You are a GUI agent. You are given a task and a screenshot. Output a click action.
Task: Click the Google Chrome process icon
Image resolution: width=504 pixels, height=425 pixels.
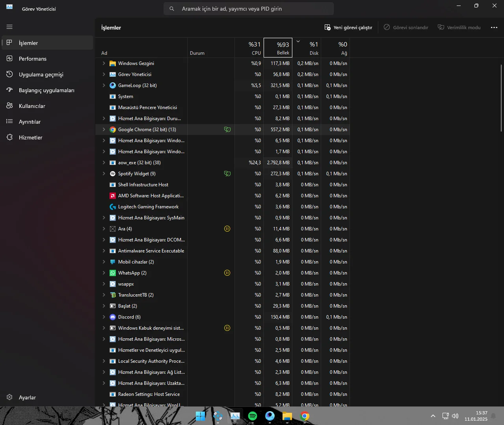113,130
